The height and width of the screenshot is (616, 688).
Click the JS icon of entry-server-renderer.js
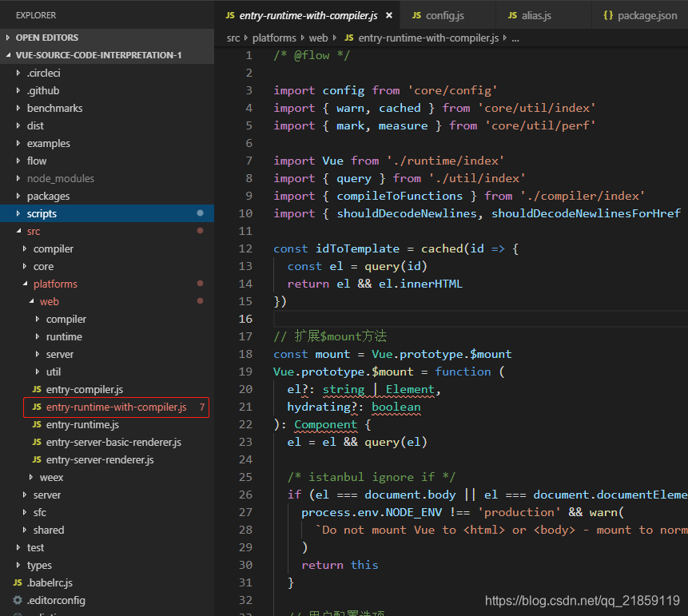tap(37, 459)
